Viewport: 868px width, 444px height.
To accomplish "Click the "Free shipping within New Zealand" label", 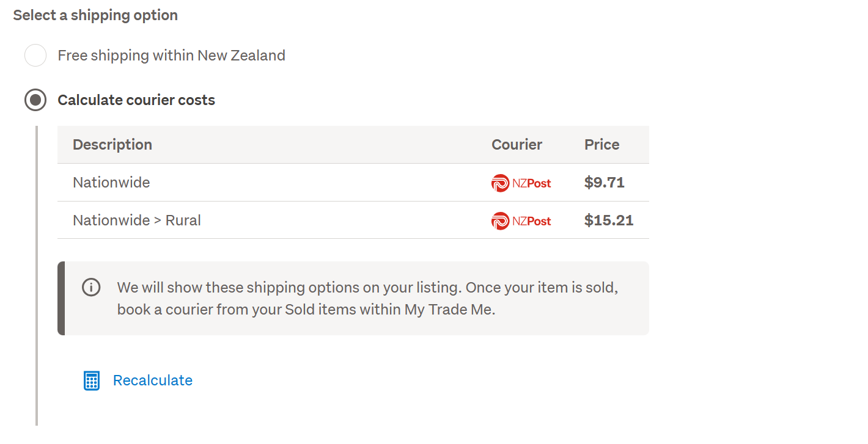I will [171, 56].
